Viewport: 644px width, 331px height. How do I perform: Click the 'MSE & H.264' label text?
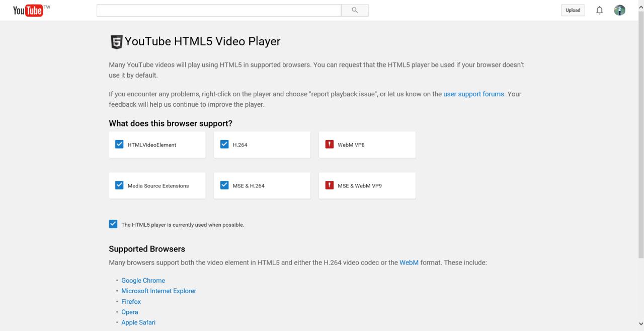pyautogui.click(x=249, y=186)
